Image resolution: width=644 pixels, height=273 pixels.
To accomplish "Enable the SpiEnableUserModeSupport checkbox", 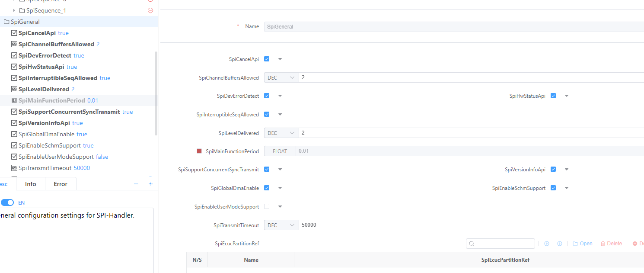I will tap(267, 206).
